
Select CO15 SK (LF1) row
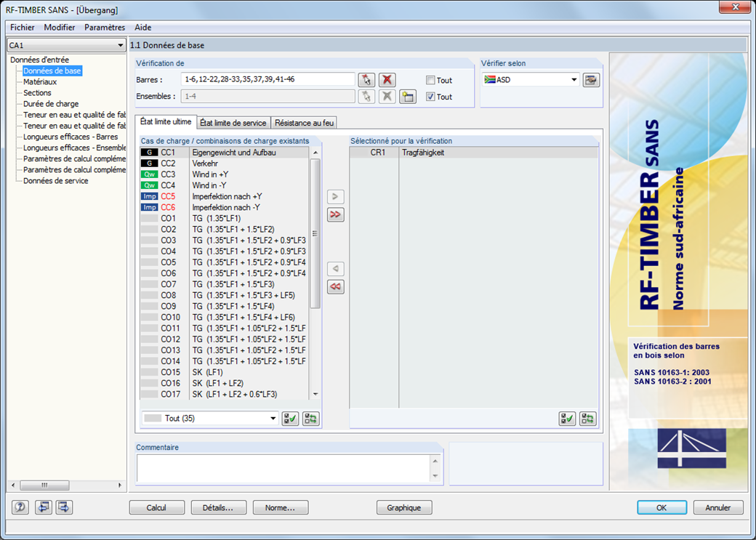tap(224, 373)
